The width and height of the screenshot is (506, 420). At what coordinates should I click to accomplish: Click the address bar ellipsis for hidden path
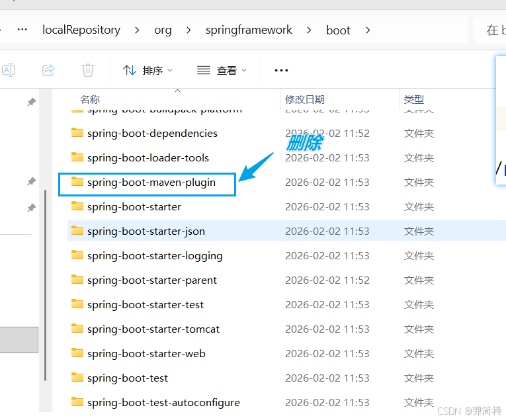tap(22, 30)
